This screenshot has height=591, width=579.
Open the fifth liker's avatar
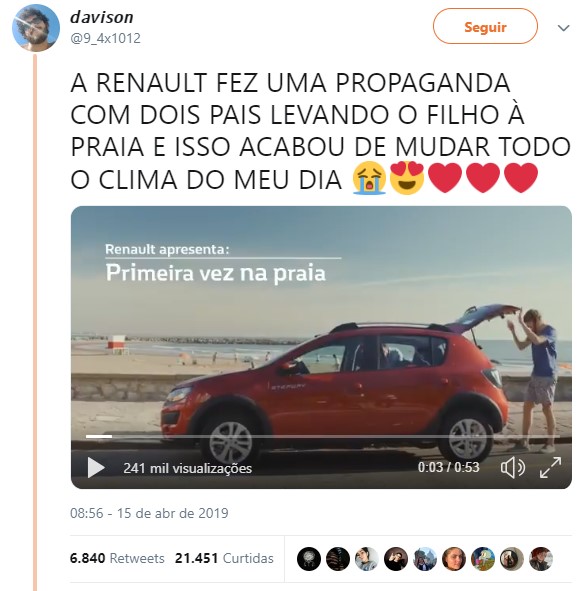coord(425,559)
